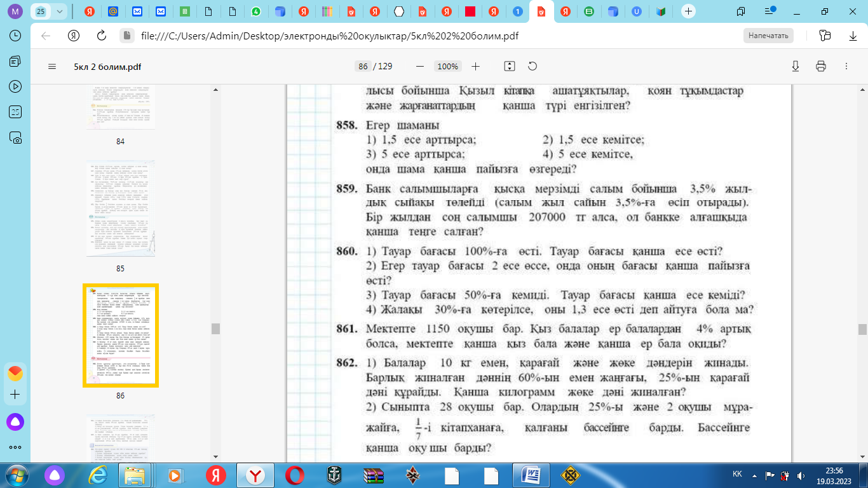The width and height of the screenshot is (868, 488).
Task: Click the zoom out minus icon
Action: [419, 67]
